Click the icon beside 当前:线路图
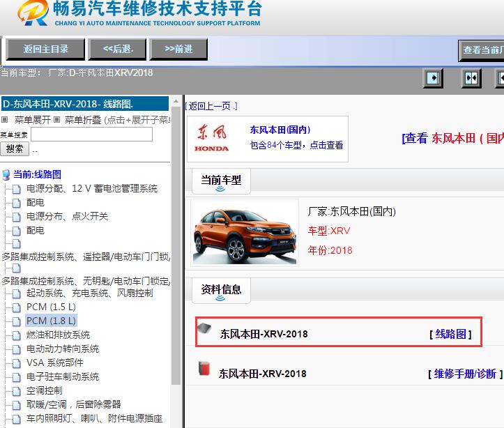Screen dimensions: 504x428 (x=6, y=175)
